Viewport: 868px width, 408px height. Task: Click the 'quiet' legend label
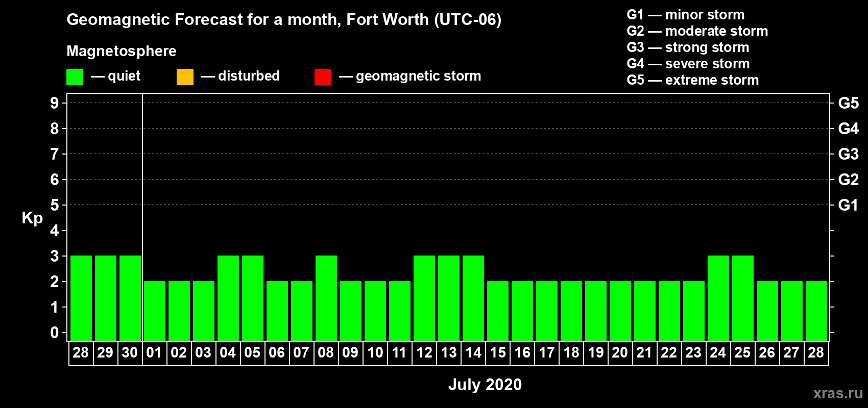coord(124,76)
